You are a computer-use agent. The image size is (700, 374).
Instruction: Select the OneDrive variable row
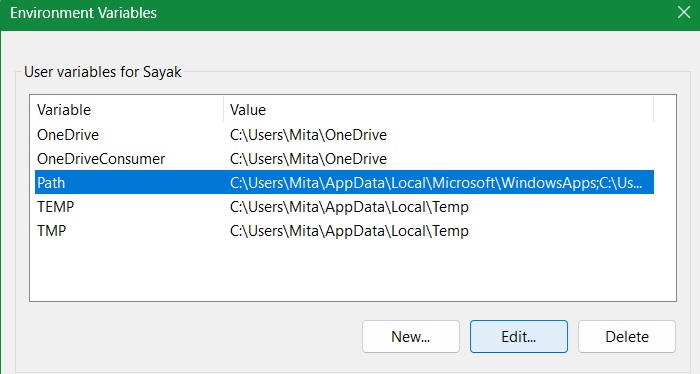[344, 135]
